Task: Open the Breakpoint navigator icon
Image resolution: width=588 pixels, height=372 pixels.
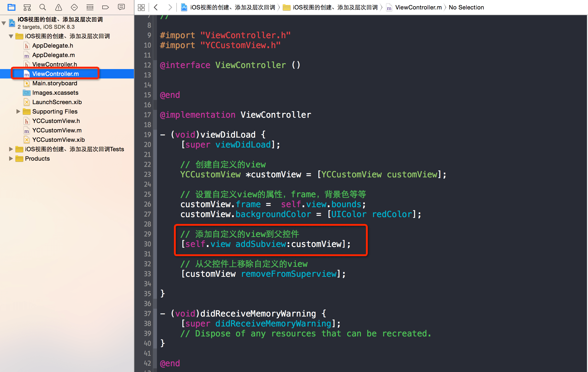Action: (105, 7)
